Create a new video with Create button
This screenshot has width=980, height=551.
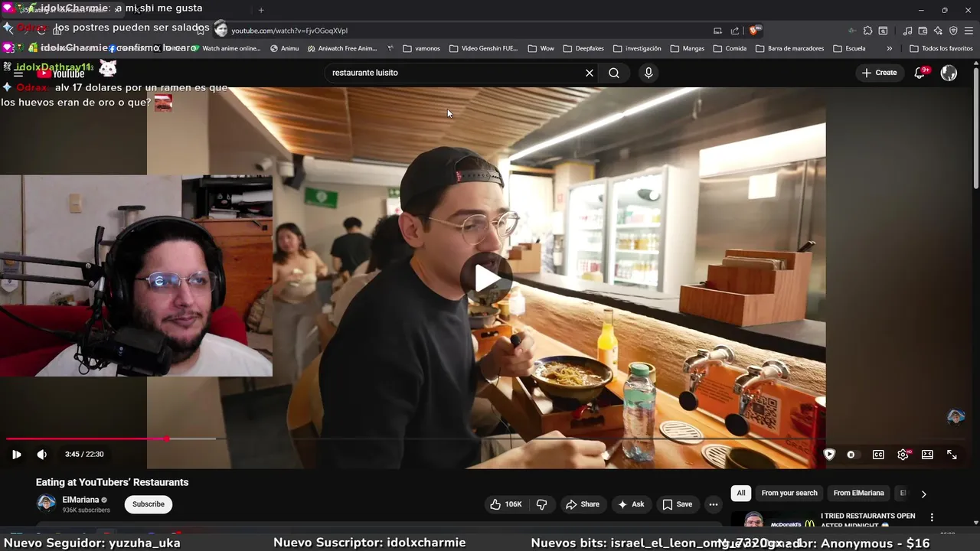click(879, 73)
